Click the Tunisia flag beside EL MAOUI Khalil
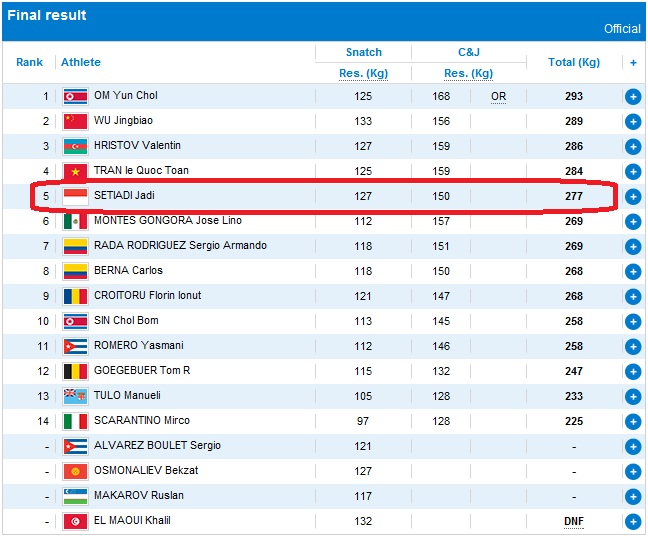Viewport: 648px width, 536px height. 75,521
